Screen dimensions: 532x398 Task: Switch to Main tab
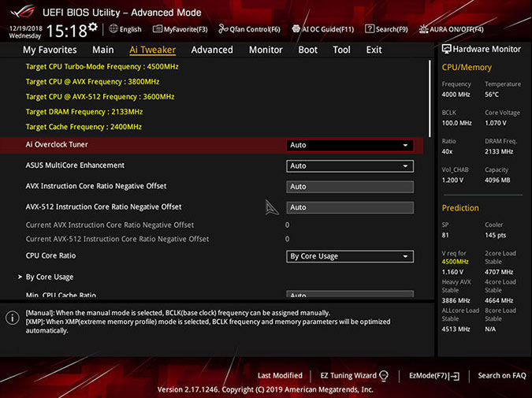pos(103,50)
